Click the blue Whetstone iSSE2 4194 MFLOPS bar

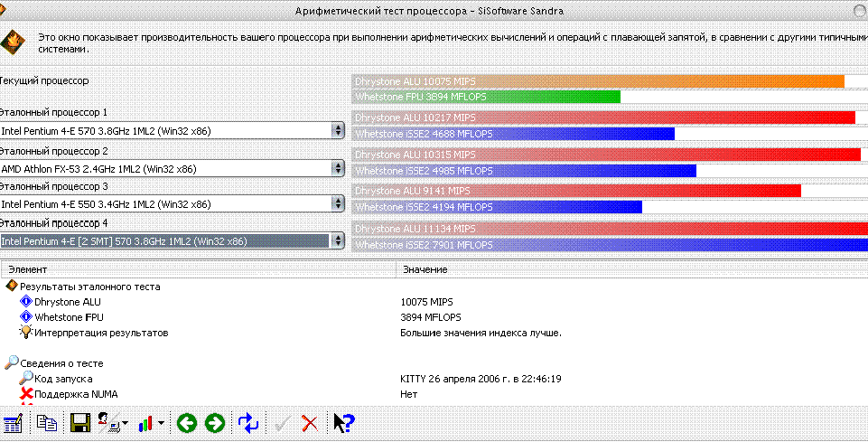pos(497,207)
